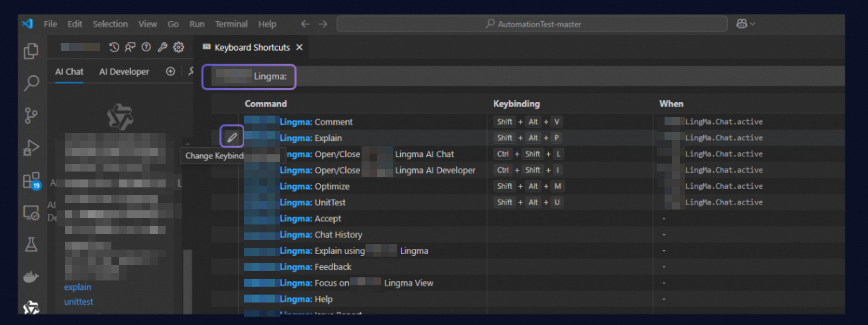Click the unittest link in chat panel
Viewport: 868px width, 325px height.
coord(78,302)
